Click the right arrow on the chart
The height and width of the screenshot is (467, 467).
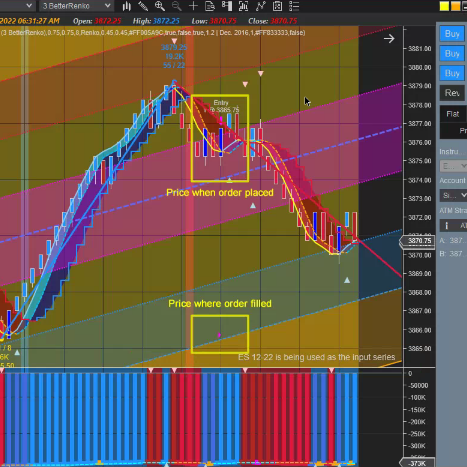click(x=389, y=39)
